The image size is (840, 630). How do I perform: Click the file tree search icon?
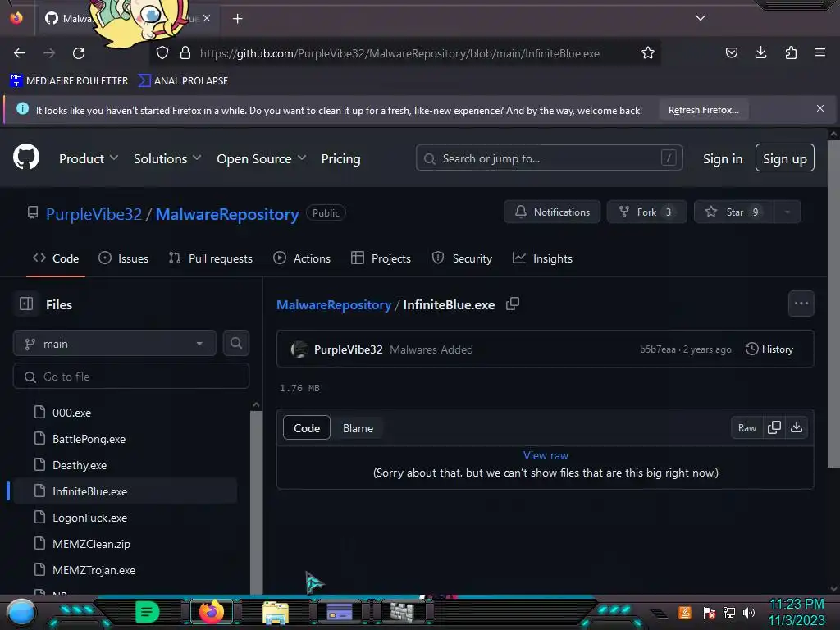pos(235,344)
